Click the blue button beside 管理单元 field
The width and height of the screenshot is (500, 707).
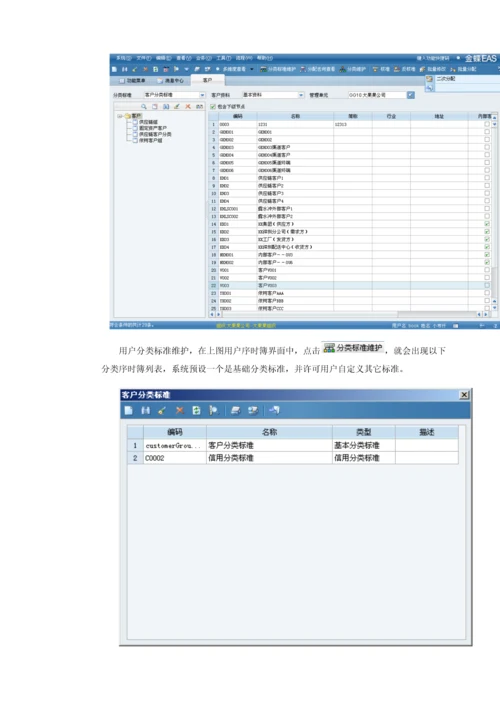click(x=411, y=95)
